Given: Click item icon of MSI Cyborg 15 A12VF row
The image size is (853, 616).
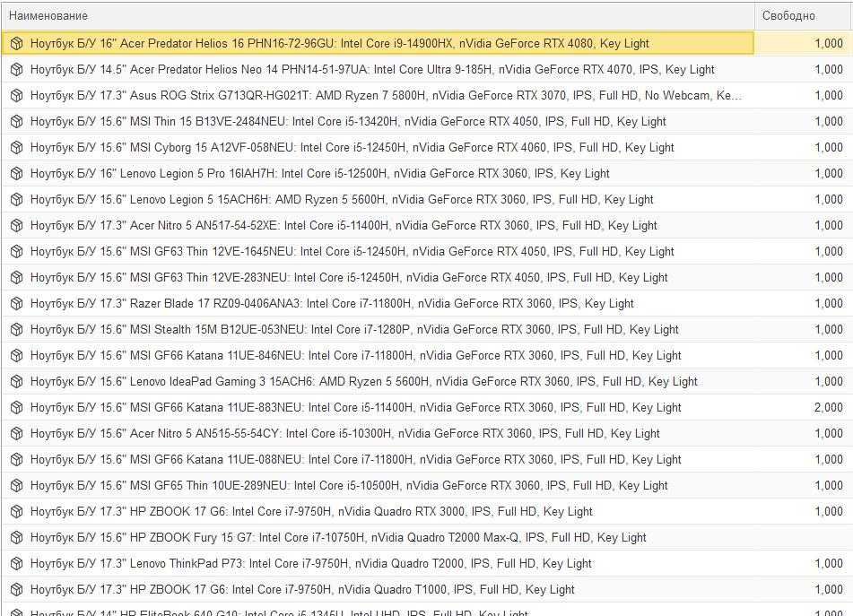Looking at the screenshot, I should pyautogui.click(x=17, y=147).
